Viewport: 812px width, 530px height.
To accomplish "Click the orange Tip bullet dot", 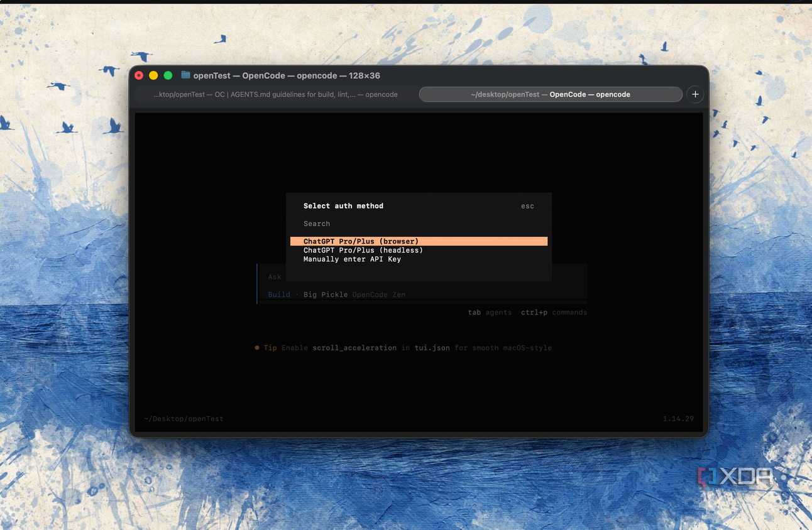I will pos(257,347).
